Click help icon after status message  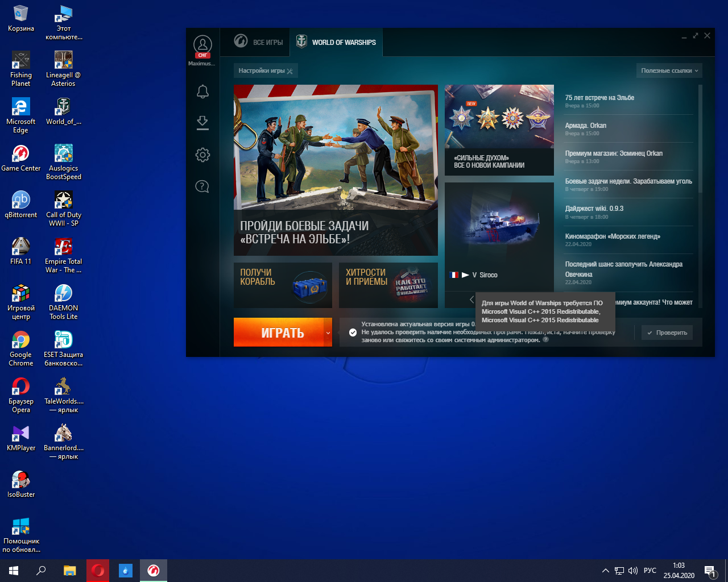[545, 340]
